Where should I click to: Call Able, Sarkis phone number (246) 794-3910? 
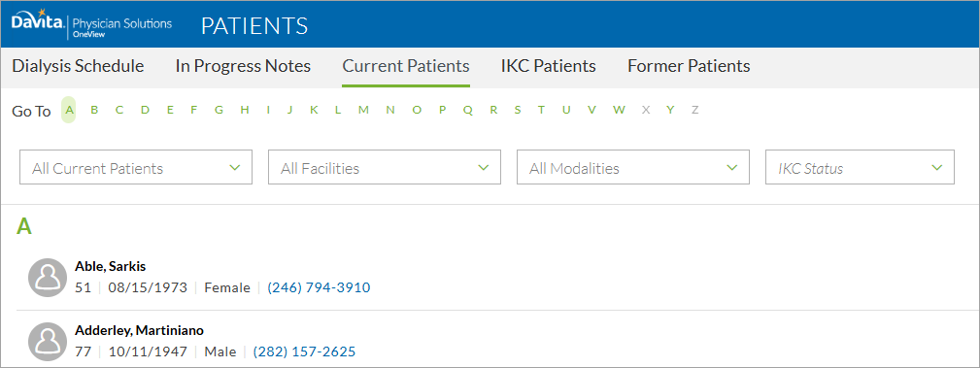tap(319, 287)
